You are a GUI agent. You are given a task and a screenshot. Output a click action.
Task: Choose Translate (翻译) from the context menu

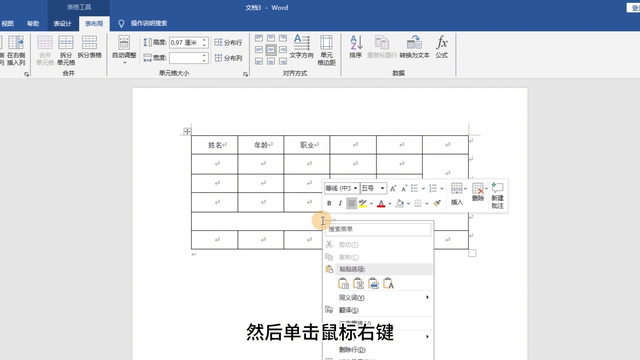click(378, 310)
